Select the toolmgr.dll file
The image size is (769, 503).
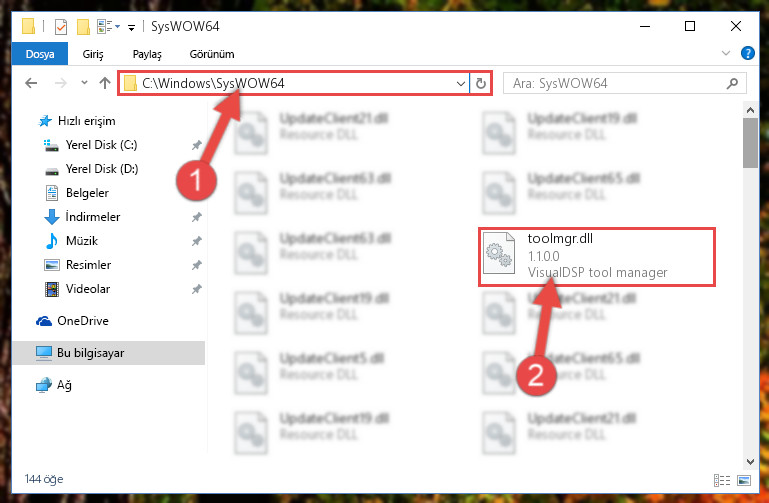pyautogui.click(x=597, y=257)
